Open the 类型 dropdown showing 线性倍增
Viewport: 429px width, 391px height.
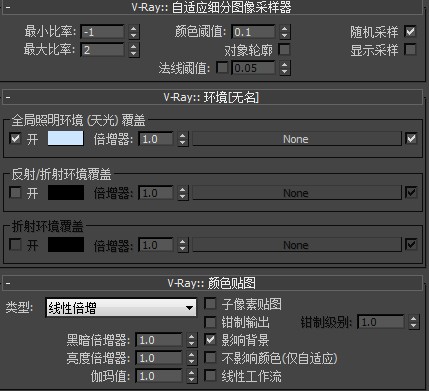(x=121, y=308)
